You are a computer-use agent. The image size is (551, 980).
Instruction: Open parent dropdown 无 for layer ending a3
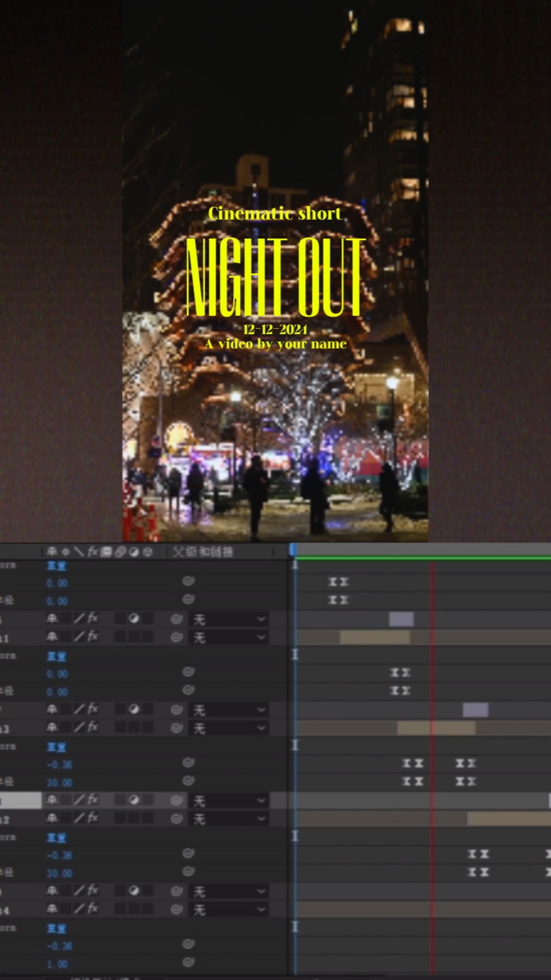coord(228,729)
